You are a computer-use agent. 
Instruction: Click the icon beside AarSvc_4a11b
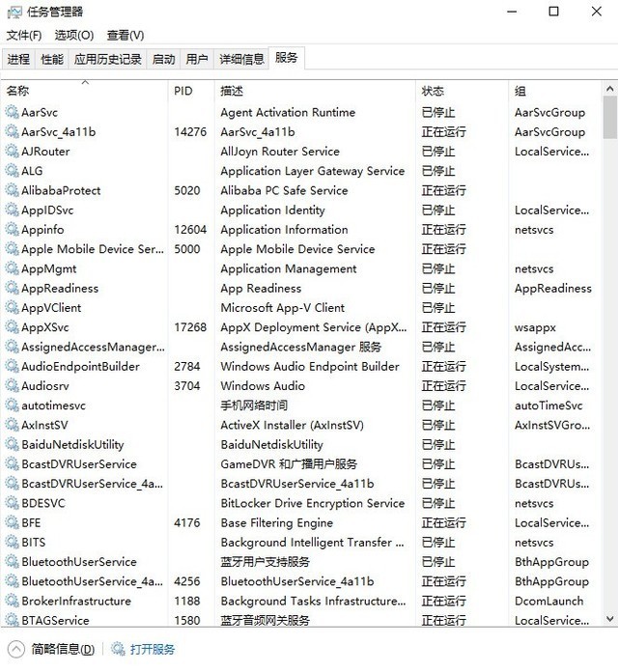coord(12,132)
